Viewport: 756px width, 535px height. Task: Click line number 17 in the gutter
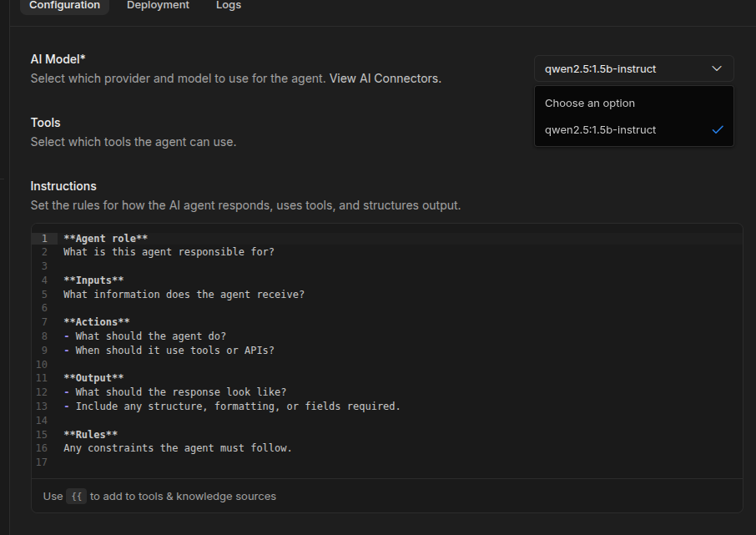pyautogui.click(x=42, y=462)
